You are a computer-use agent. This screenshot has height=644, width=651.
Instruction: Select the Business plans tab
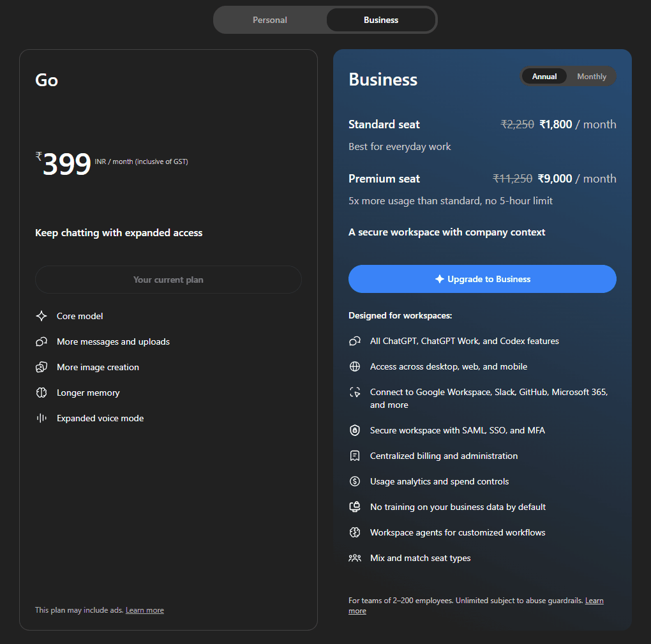[381, 20]
